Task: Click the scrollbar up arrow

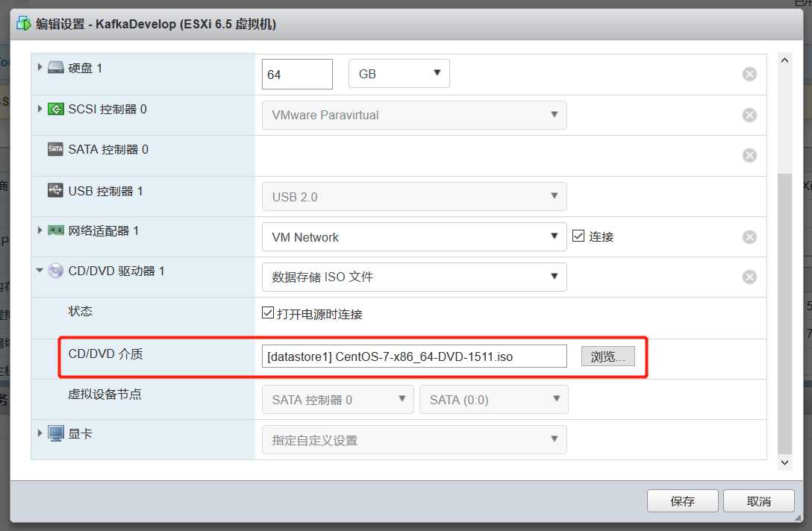Action: [x=784, y=60]
